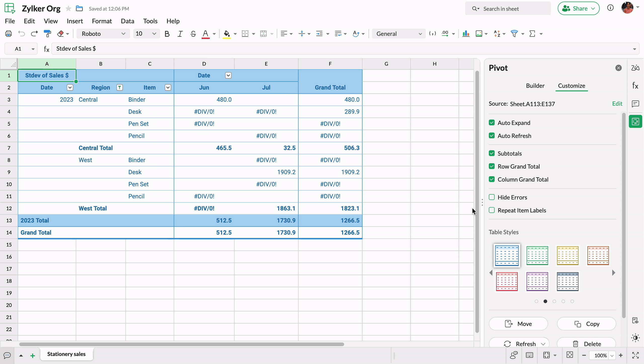
Task: Enter full screen mode icon
Action: click(x=635, y=355)
